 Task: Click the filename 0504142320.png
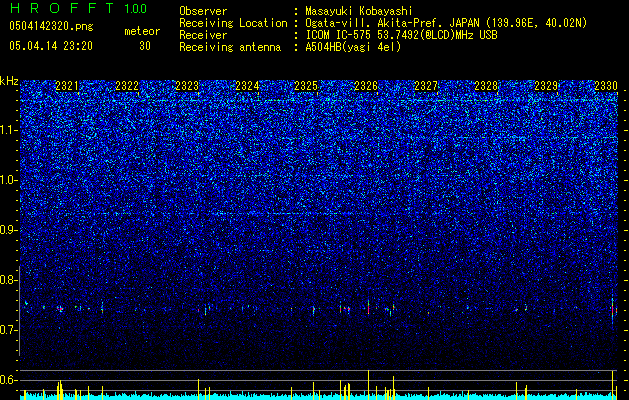pyautogui.click(x=51, y=26)
